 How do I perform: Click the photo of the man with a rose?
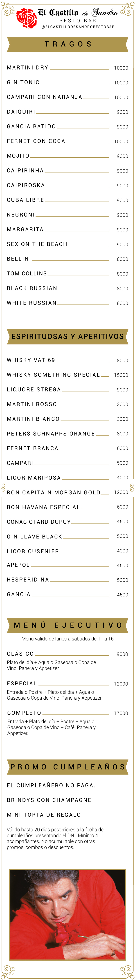coord(67,914)
